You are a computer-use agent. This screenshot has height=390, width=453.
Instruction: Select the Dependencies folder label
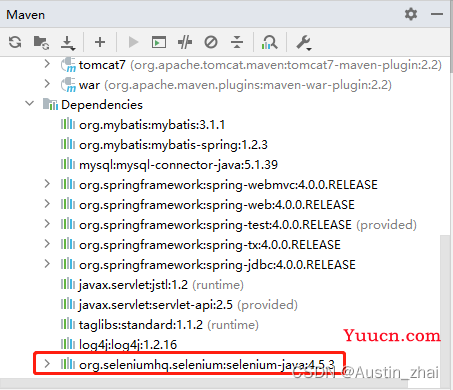[x=102, y=105]
